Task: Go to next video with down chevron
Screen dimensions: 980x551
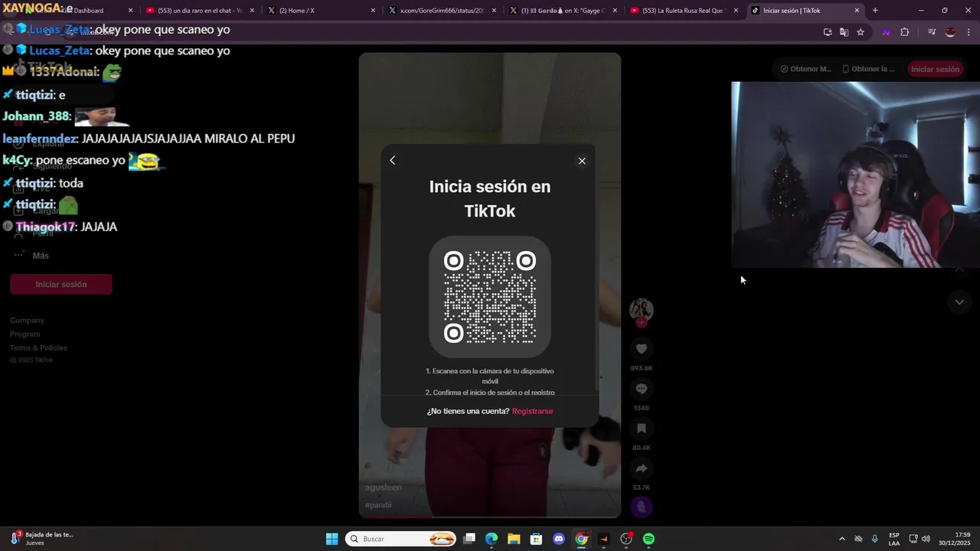Action: [959, 302]
